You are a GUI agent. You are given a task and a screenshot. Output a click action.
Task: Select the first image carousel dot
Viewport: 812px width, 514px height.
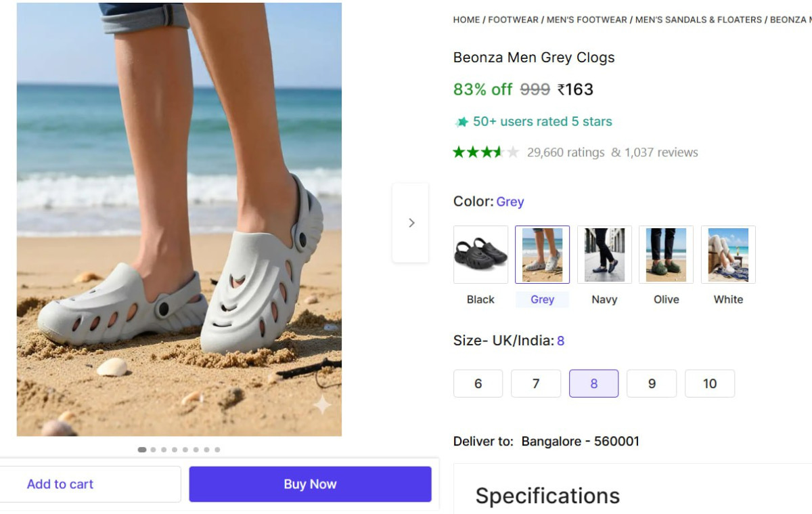(x=142, y=450)
